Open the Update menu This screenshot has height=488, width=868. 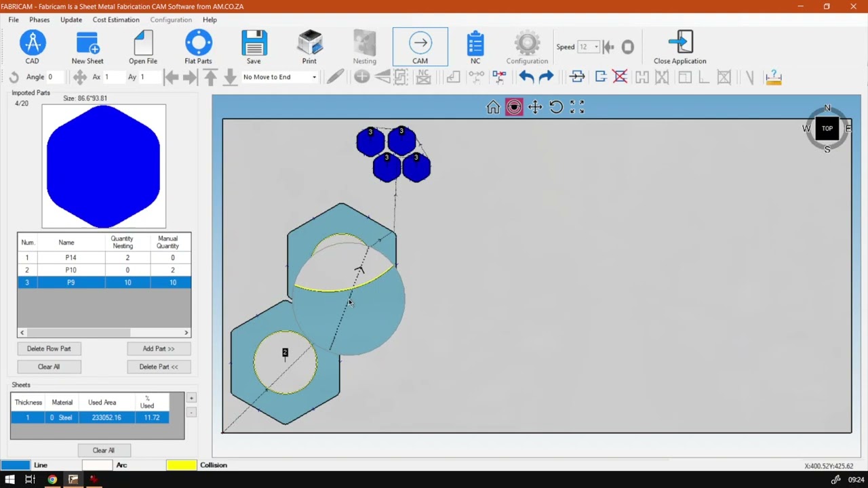click(71, 20)
